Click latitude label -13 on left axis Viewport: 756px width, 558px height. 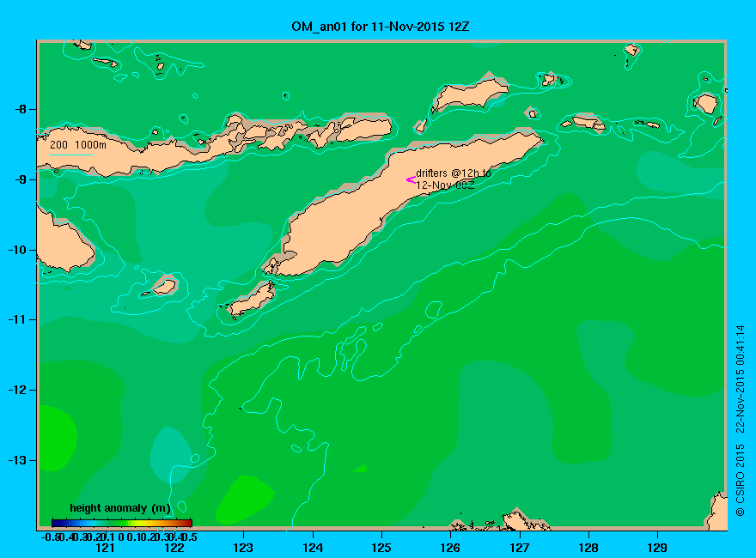click(17, 460)
